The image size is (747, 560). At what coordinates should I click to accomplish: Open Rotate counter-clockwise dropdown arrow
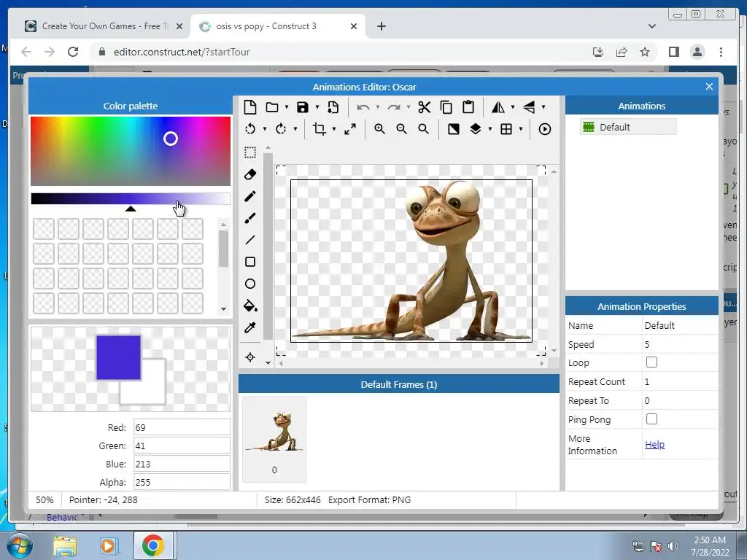264,130
